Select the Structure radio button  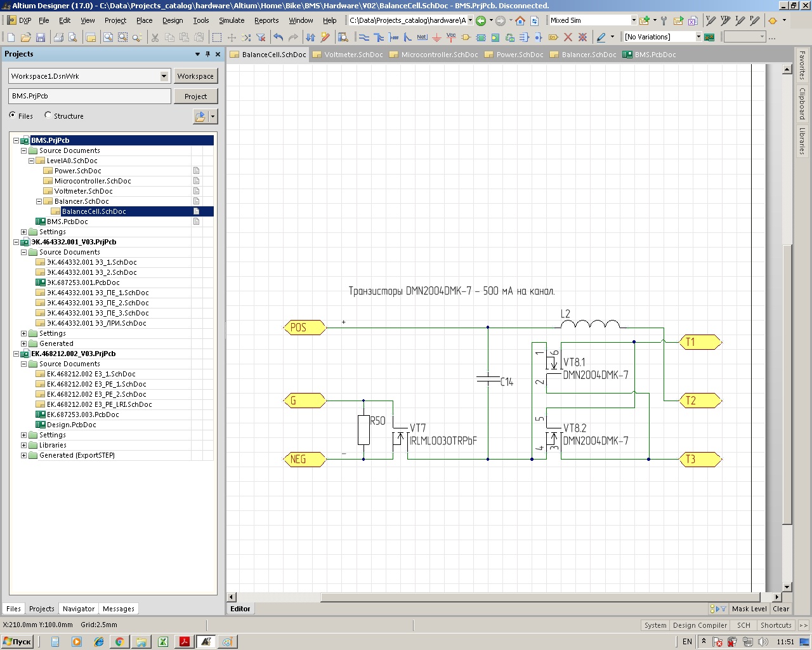click(48, 116)
